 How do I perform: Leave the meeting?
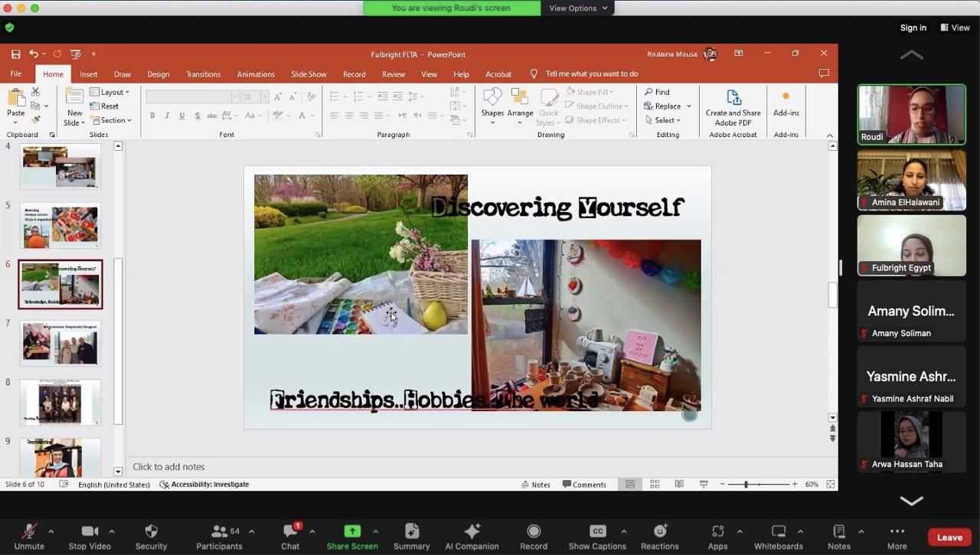[949, 537]
